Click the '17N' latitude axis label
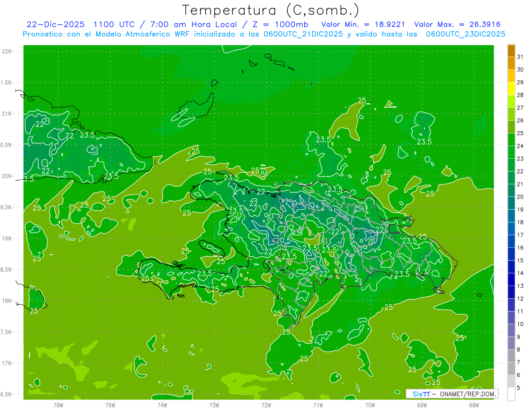Viewport: 532px width, 411px height. point(6,363)
